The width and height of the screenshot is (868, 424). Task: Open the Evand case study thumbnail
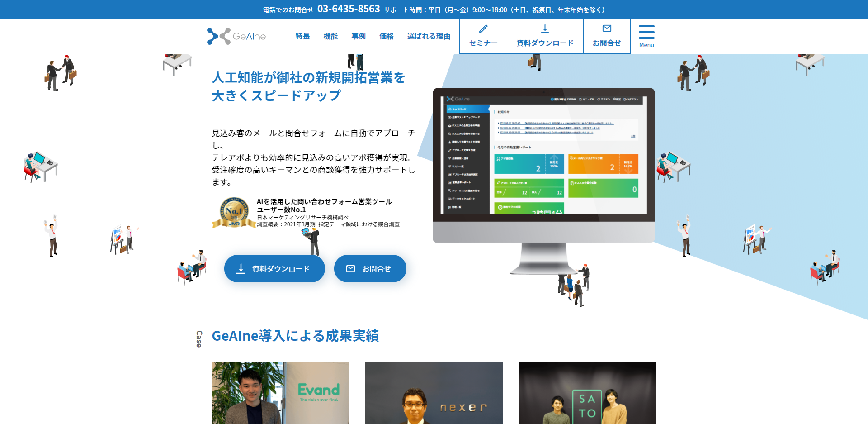click(280, 393)
